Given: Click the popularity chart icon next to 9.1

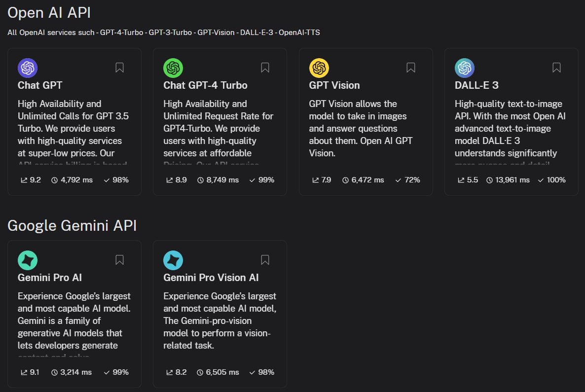Looking at the screenshot, I should 24,372.
